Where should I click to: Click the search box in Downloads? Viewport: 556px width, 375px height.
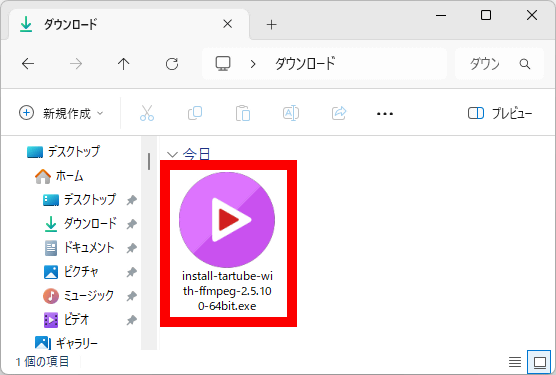[499, 64]
